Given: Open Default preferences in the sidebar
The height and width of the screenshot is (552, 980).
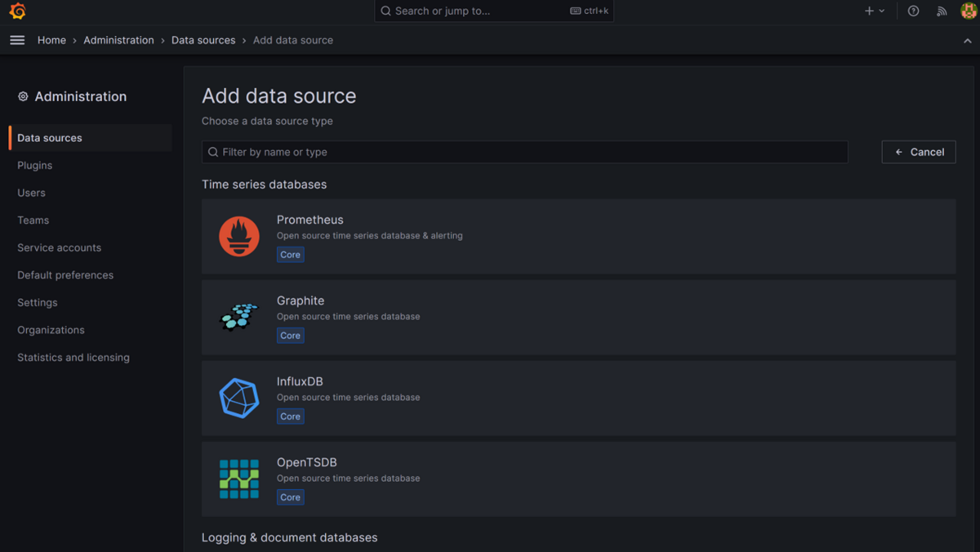Looking at the screenshot, I should tap(65, 275).
